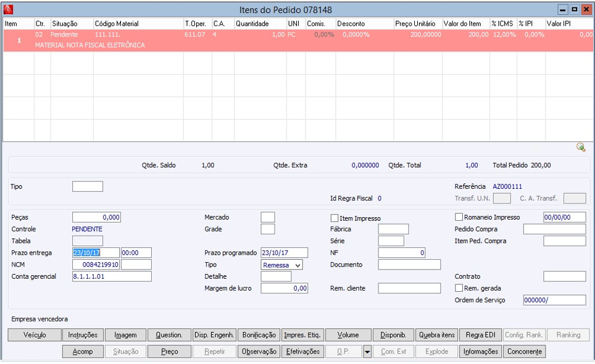
Task: Click the Prazo entrega time field 00:00
Action: (136, 252)
